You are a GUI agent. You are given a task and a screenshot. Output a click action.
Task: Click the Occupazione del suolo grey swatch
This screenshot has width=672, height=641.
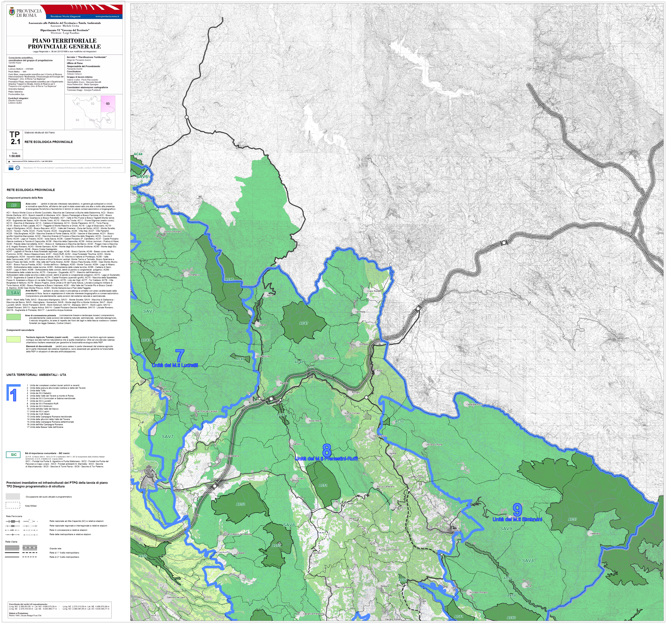click(13, 496)
